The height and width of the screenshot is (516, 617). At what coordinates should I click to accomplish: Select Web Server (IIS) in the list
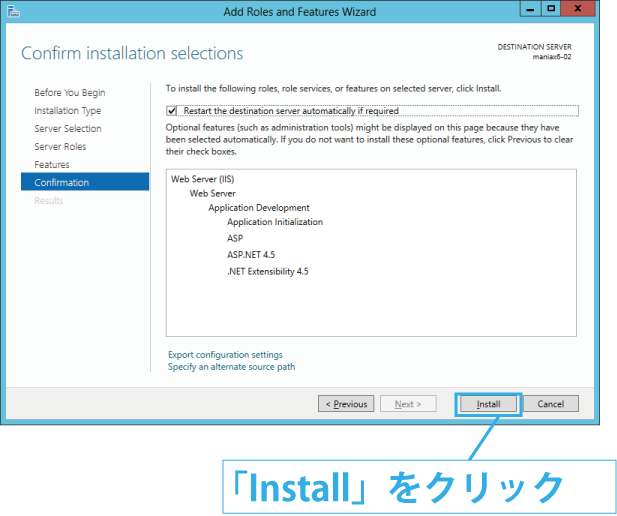click(202, 179)
